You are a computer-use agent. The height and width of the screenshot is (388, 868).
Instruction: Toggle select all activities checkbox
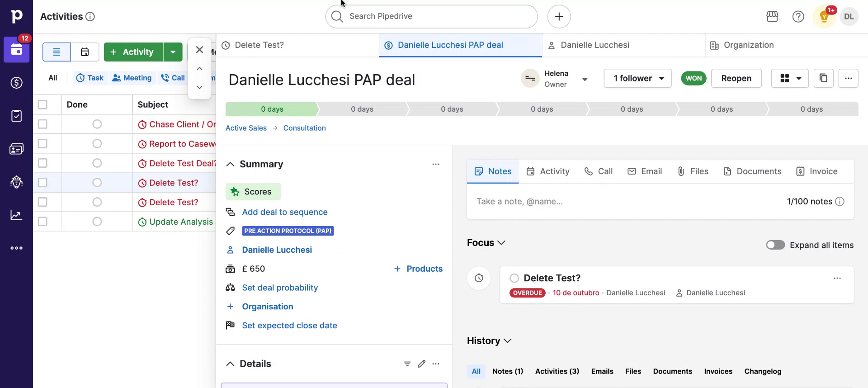click(x=42, y=104)
